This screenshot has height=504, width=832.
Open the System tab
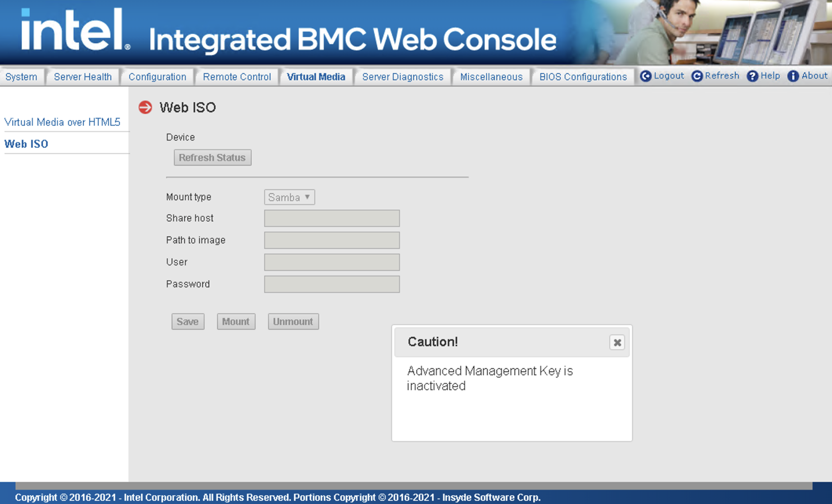21,77
